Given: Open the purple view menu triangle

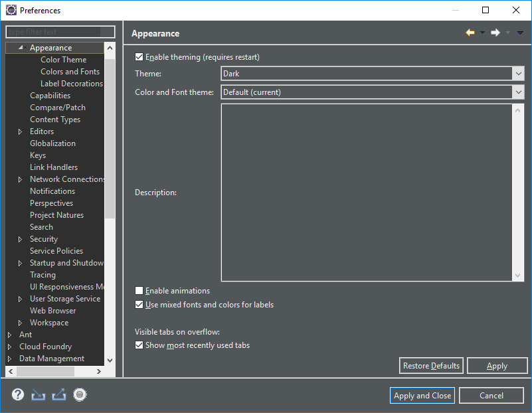Looking at the screenshot, I should [x=520, y=33].
